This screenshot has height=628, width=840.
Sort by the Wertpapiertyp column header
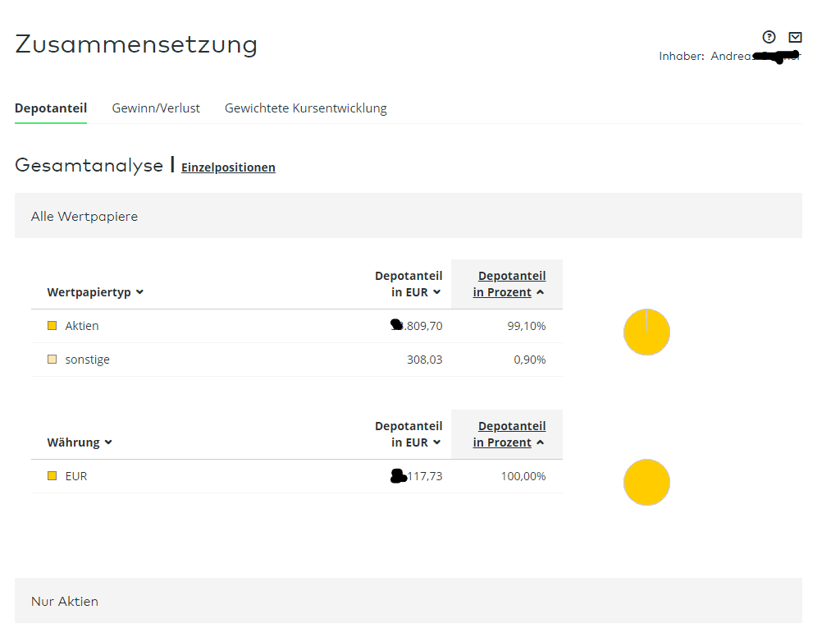[x=95, y=292]
